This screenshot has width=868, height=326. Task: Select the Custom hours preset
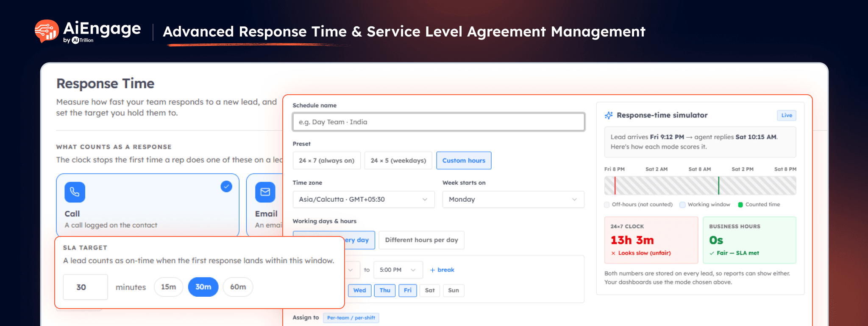[464, 160]
